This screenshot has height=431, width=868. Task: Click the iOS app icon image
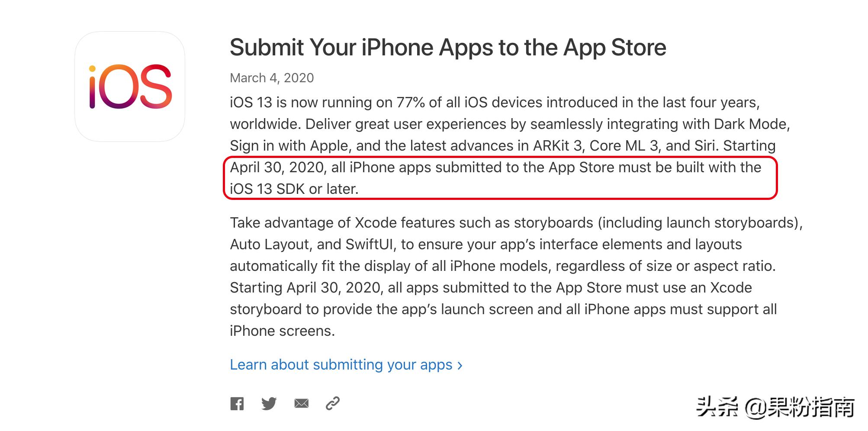(x=130, y=87)
